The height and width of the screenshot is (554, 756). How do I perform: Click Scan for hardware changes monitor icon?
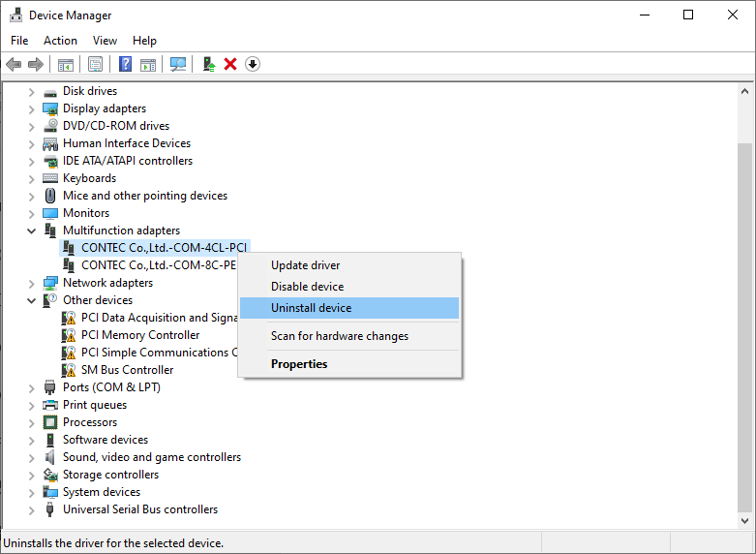178,64
